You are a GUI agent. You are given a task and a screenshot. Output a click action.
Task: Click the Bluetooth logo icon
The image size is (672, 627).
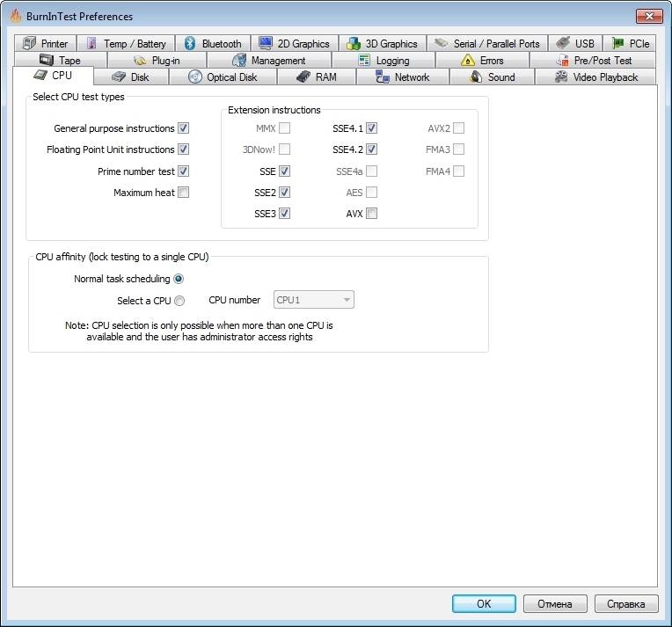tap(189, 43)
